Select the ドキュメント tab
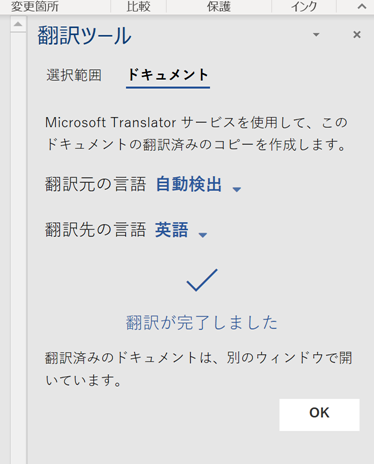 pyautogui.click(x=168, y=75)
